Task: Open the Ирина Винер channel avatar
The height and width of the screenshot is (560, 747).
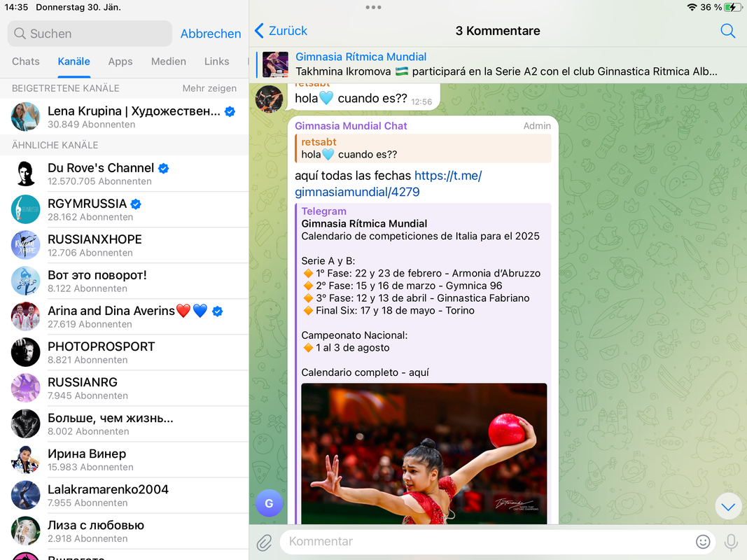Action: [26, 459]
